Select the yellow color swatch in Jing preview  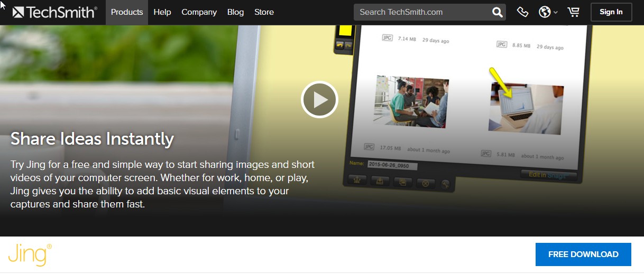pyautogui.click(x=345, y=30)
